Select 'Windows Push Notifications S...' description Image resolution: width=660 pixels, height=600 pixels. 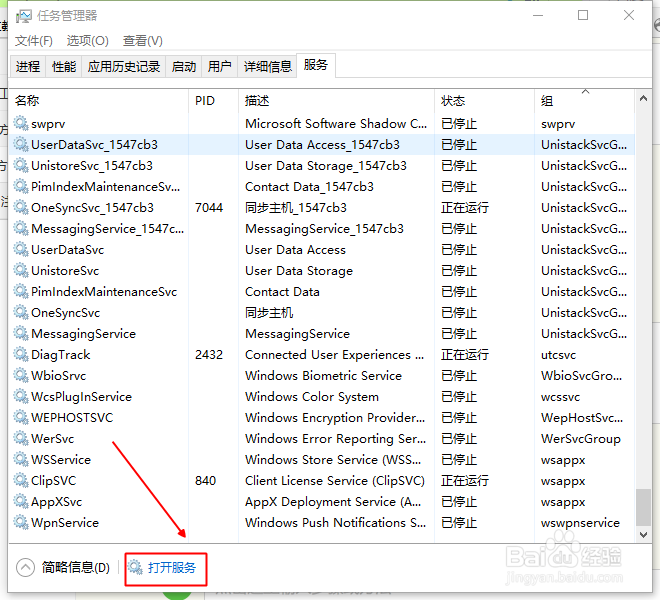click(335, 523)
